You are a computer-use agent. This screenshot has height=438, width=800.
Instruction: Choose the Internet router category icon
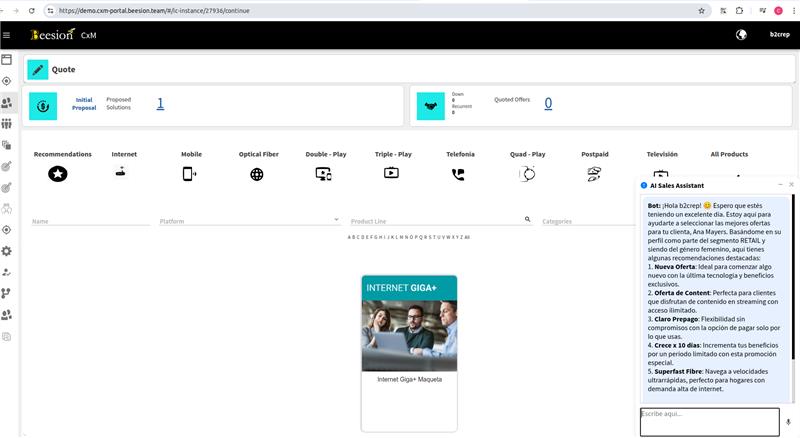[122, 172]
